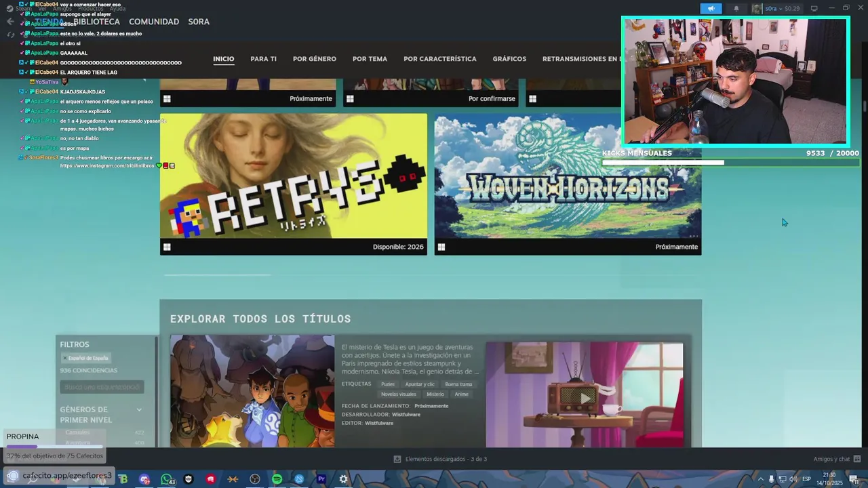
Task: Click the Anime tag
Action: click(461, 394)
